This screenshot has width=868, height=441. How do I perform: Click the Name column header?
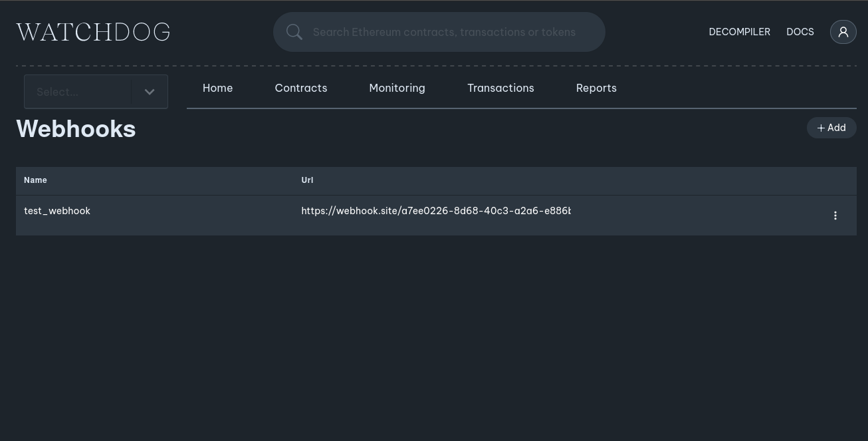coord(35,180)
